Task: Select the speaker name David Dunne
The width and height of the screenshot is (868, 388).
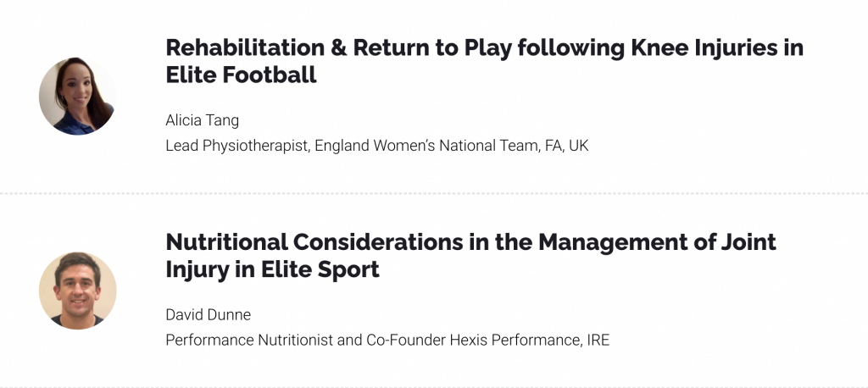Action: tap(209, 314)
